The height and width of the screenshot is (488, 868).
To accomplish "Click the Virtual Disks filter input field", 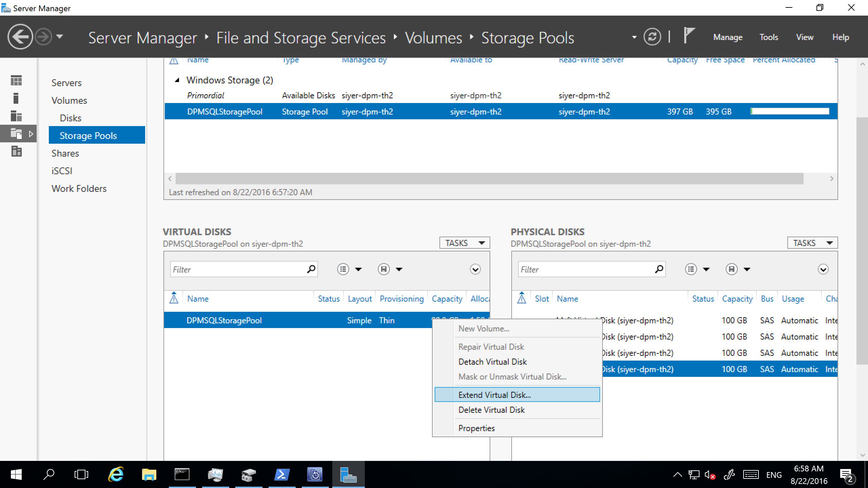I will 238,269.
